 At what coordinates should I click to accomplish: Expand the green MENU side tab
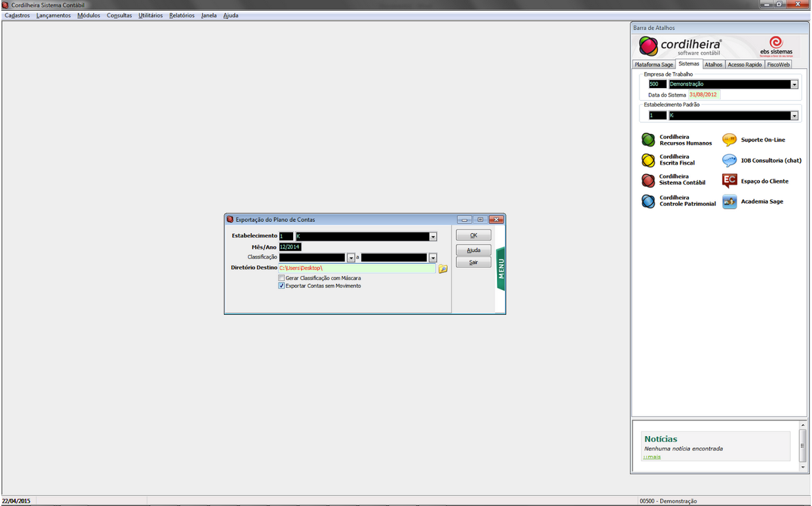501,269
